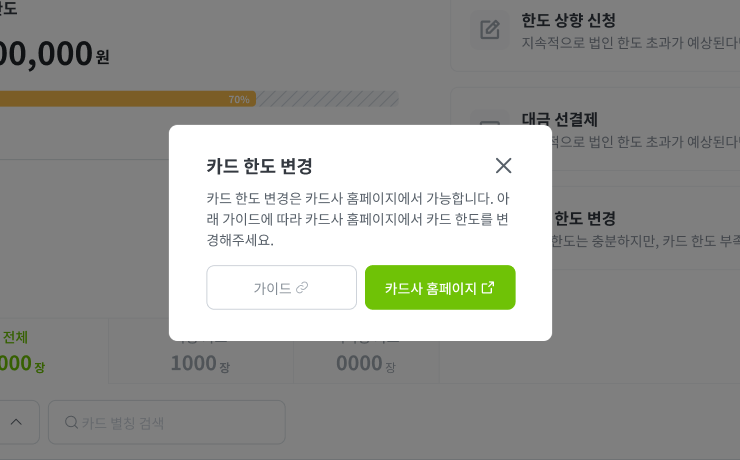740x460 pixels.
Task: Click the link icon in 가이드 button
Action: click(302, 288)
